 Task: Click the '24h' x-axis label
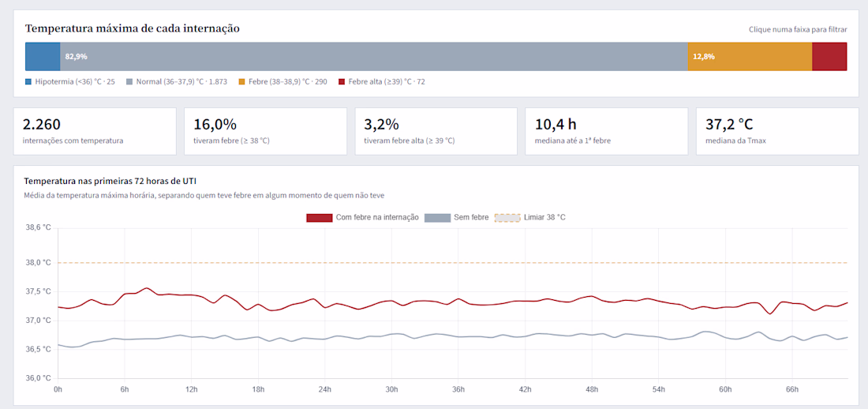(x=325, y=389)
